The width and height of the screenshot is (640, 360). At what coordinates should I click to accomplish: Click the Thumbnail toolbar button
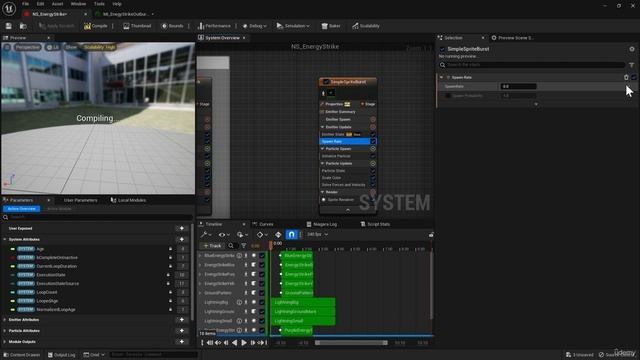[137, 26]
